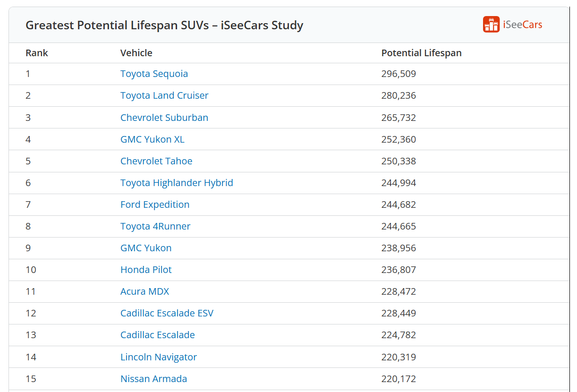Select the lifespan value 280,236
Viewport: 577px width, 392px height.
(x=399, y=95)
